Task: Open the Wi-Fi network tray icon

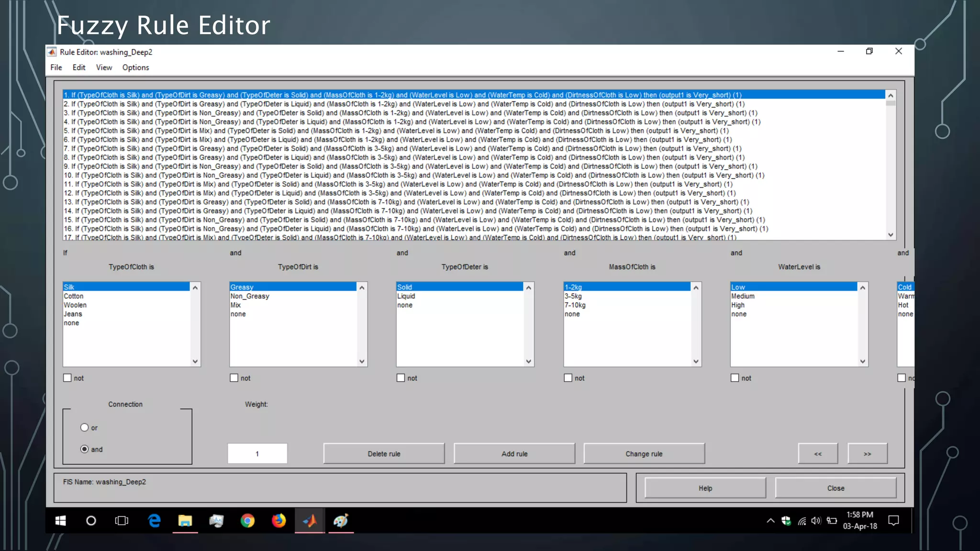Action: [x=802, y=521]
